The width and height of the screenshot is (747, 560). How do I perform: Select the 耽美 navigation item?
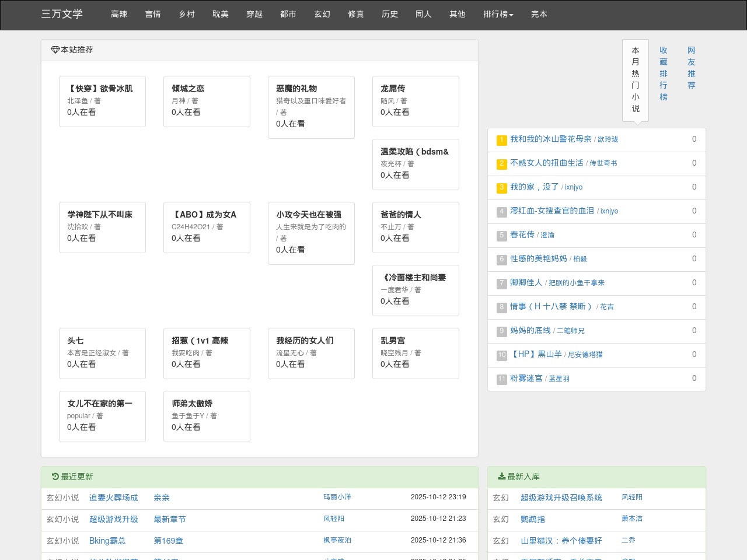221,14
